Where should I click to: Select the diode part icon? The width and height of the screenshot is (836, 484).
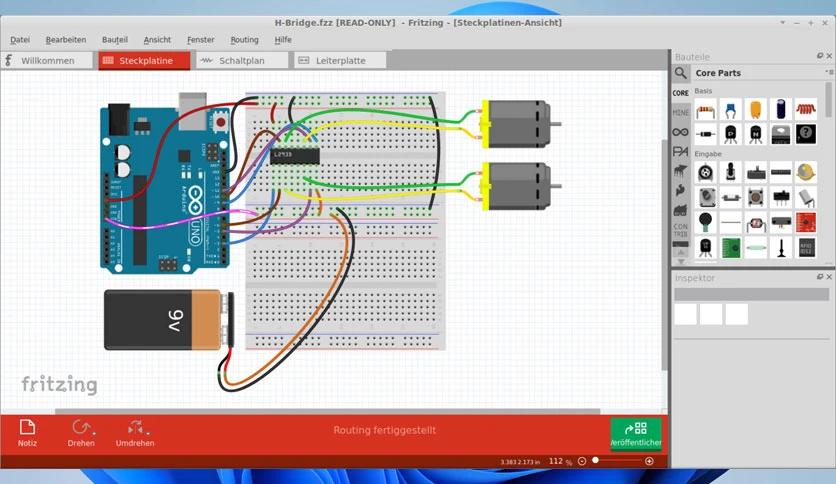click(706, 134)
